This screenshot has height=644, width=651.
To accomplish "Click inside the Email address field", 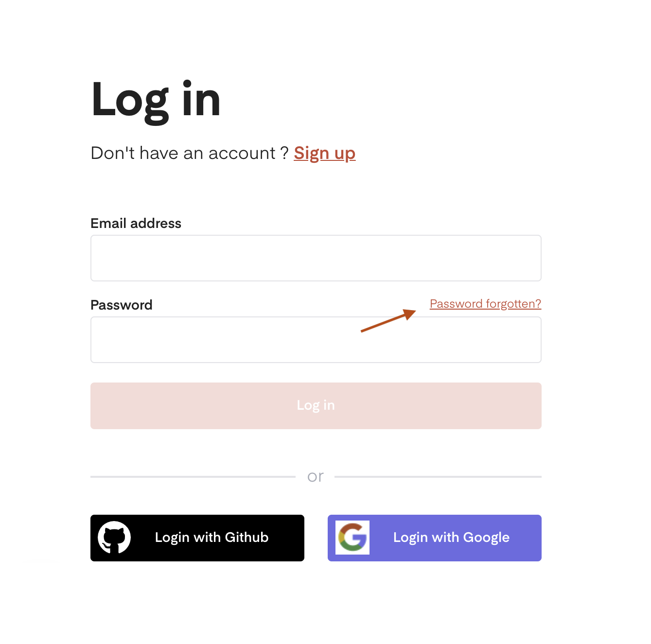I will click(x=316, y=258).
